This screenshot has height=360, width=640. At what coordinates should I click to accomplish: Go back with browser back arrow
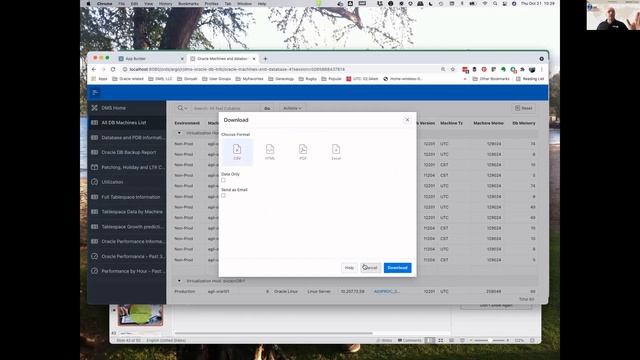[94, 69]
